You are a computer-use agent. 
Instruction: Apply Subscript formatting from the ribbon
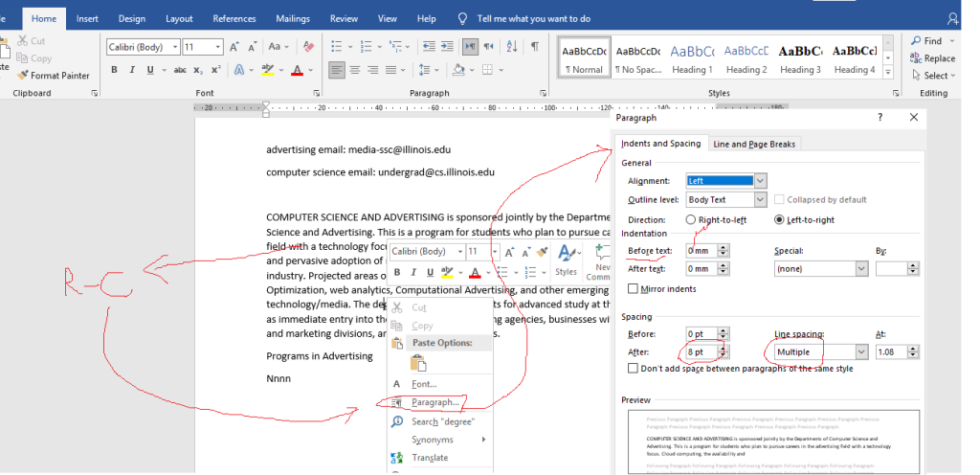point(197,70)
